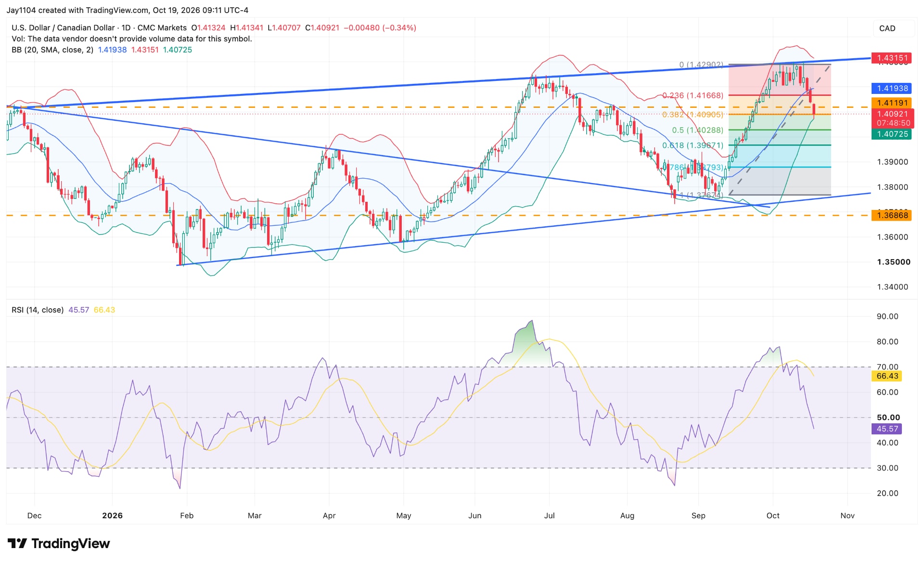
Task: Select the RSI (14, close) indicator legend
Action: (38, 310)
